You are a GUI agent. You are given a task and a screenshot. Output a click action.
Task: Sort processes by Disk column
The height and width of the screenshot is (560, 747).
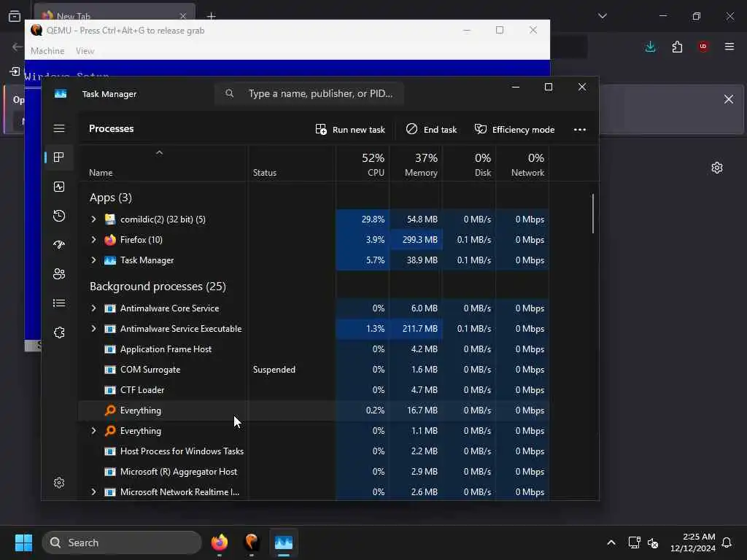469,164
